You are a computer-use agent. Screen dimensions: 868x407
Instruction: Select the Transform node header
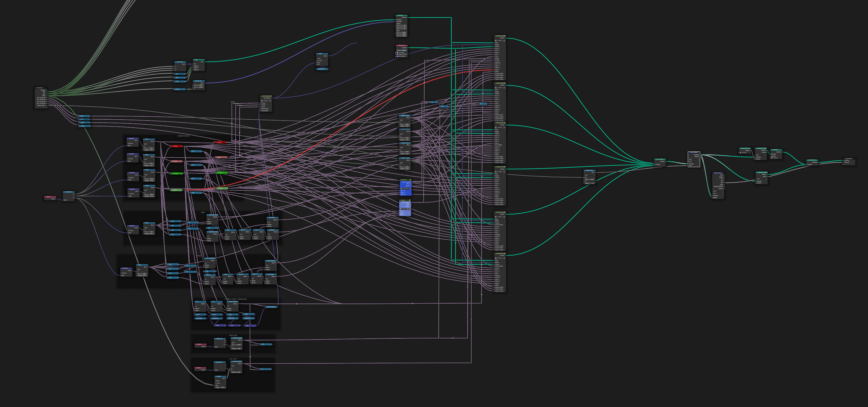[x=402, y=16]
